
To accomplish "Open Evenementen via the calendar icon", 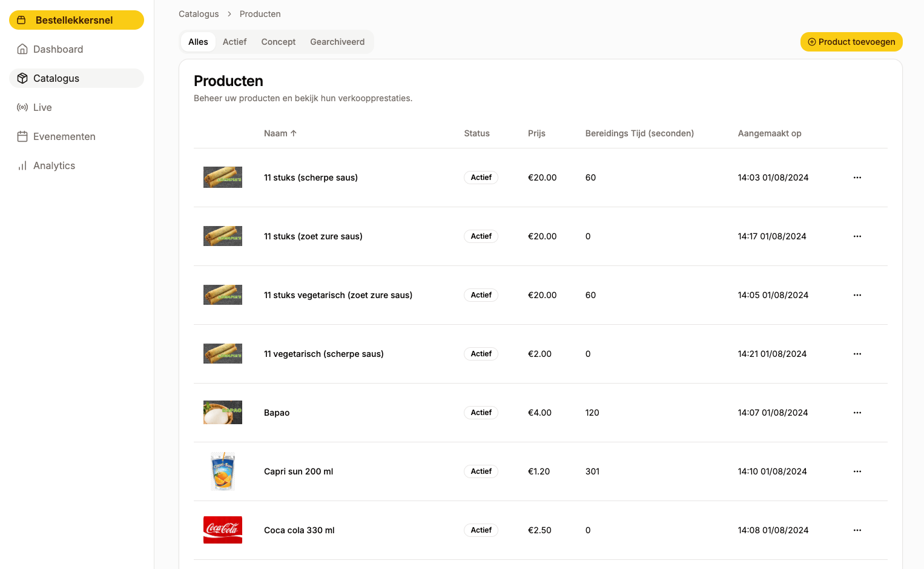I will click(22, 136).
